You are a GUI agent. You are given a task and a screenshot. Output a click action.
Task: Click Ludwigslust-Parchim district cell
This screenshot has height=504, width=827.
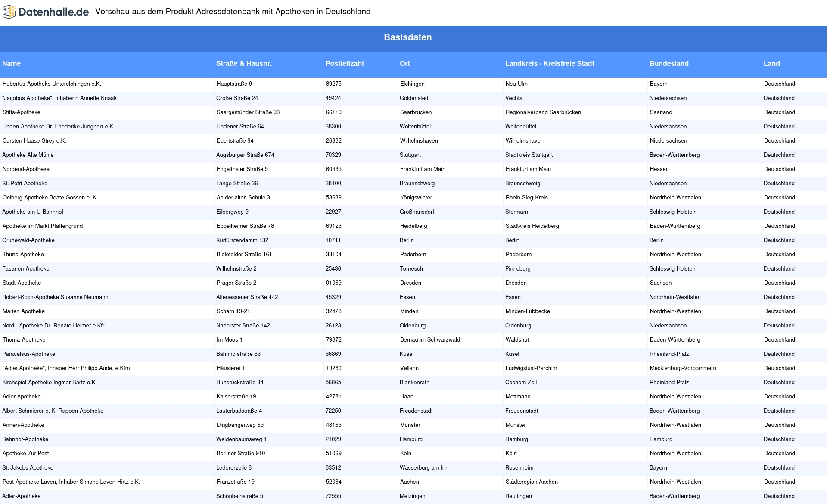pos(531,368)
